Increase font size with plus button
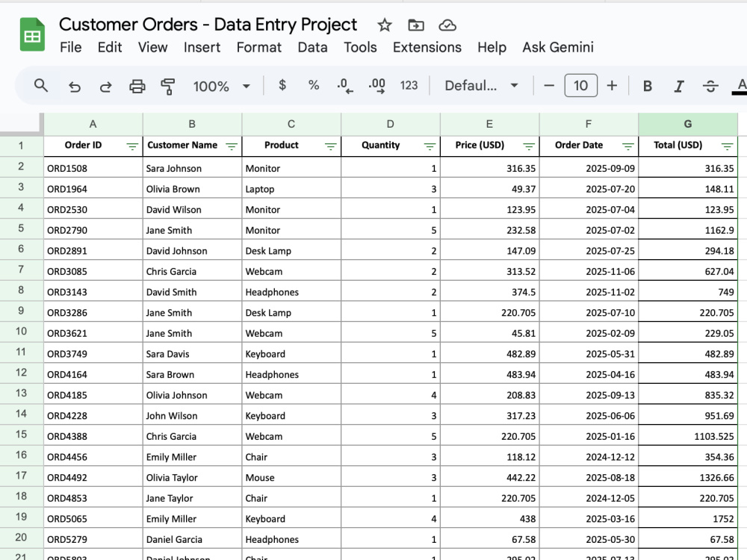 point(612,86)
